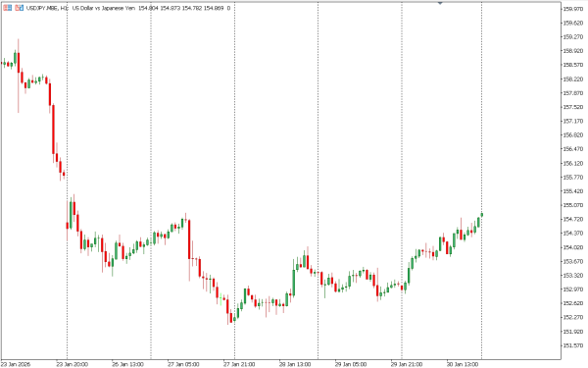Open the Depth of Market icon

pyautogui.click(x=8, y=8)
